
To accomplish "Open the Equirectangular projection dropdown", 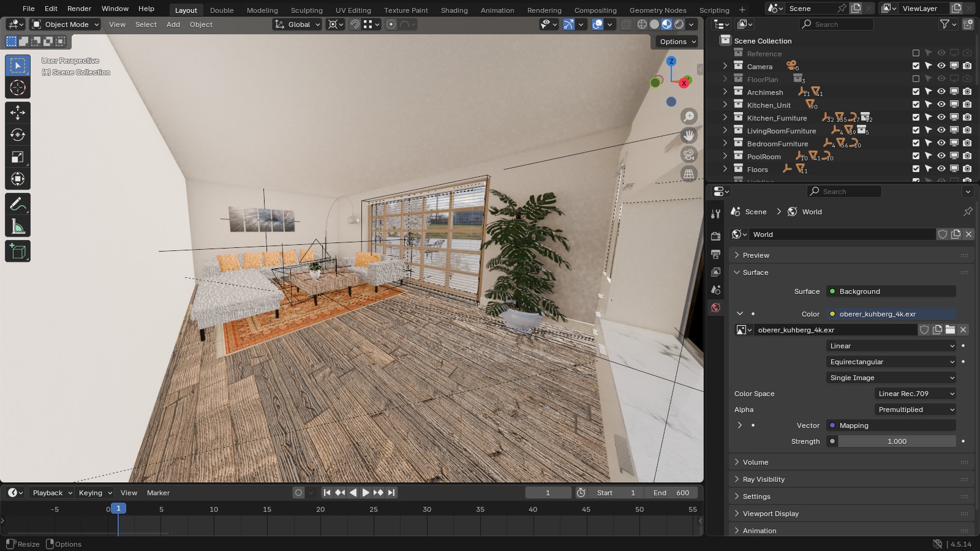I will click(891, 362).
